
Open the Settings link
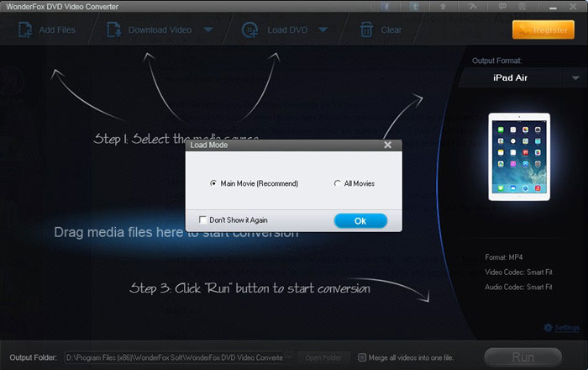[x=567, y=328]
